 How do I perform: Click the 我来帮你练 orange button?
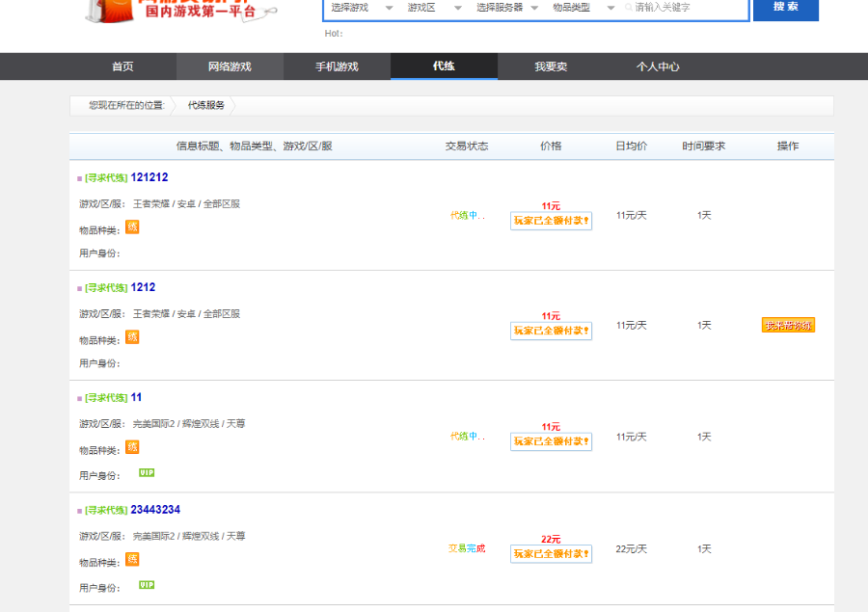coord(788,326)
